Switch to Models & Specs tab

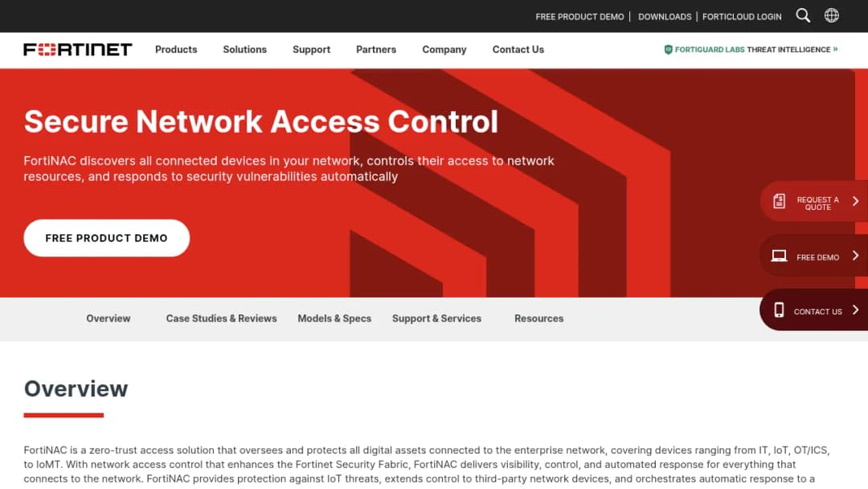[334, 318]
